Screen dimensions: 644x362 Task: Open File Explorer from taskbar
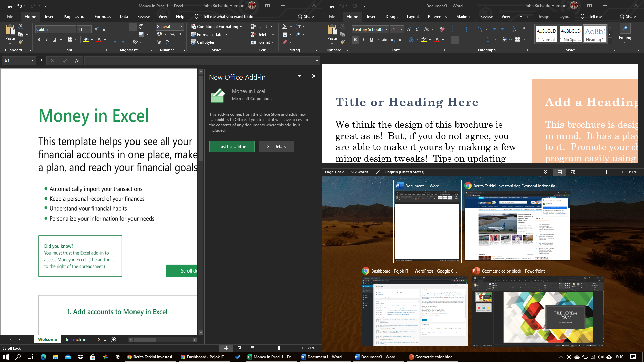(x=55, y=357)
